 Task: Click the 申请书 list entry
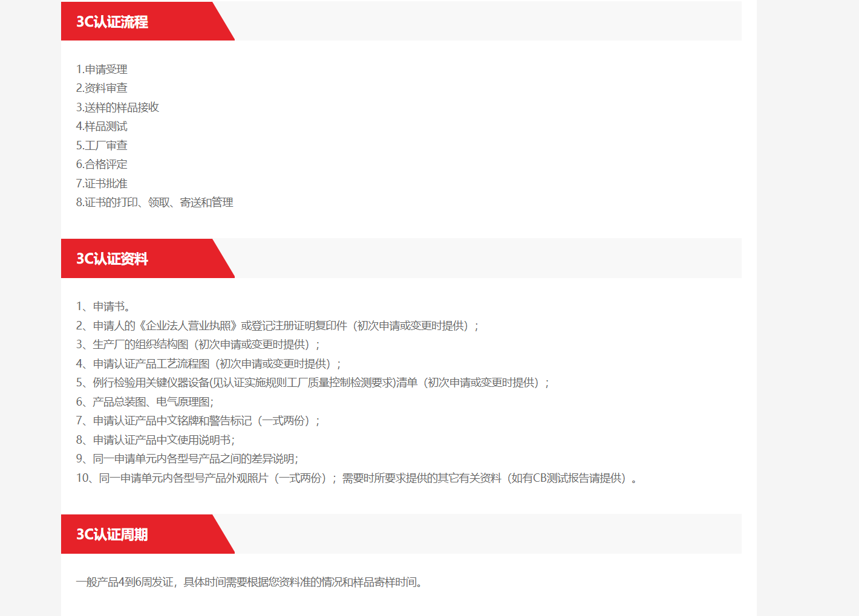click(x=100, y=306)
